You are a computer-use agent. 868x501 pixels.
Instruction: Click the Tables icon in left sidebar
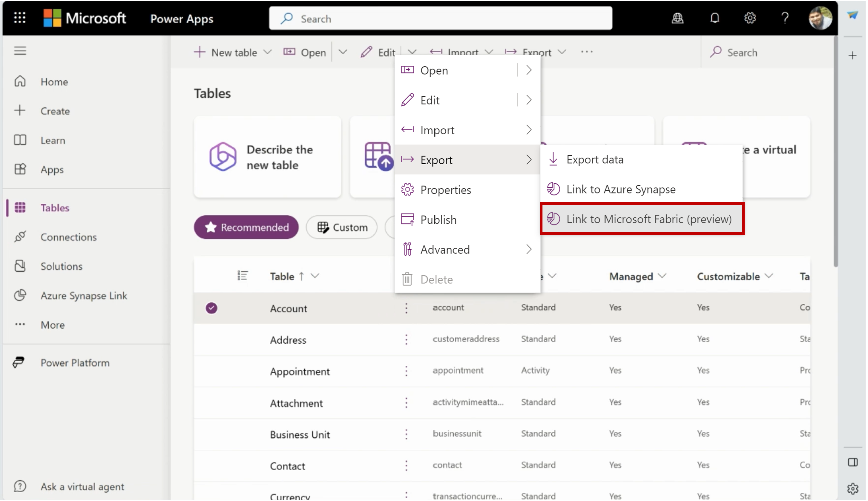(21, 208)
